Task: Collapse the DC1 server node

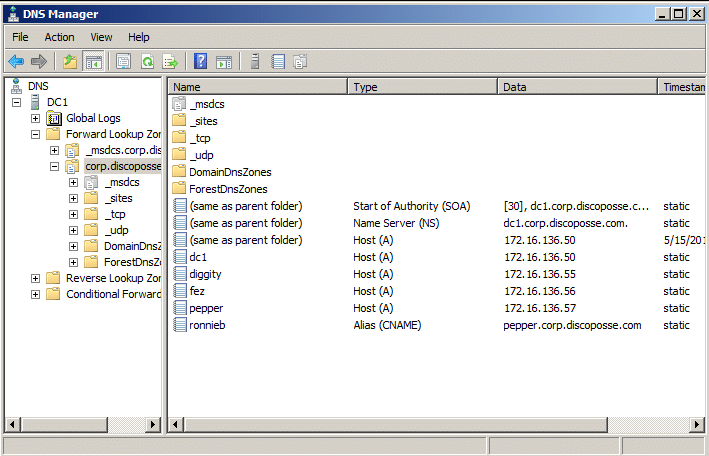Action: (x=17, y=102)
